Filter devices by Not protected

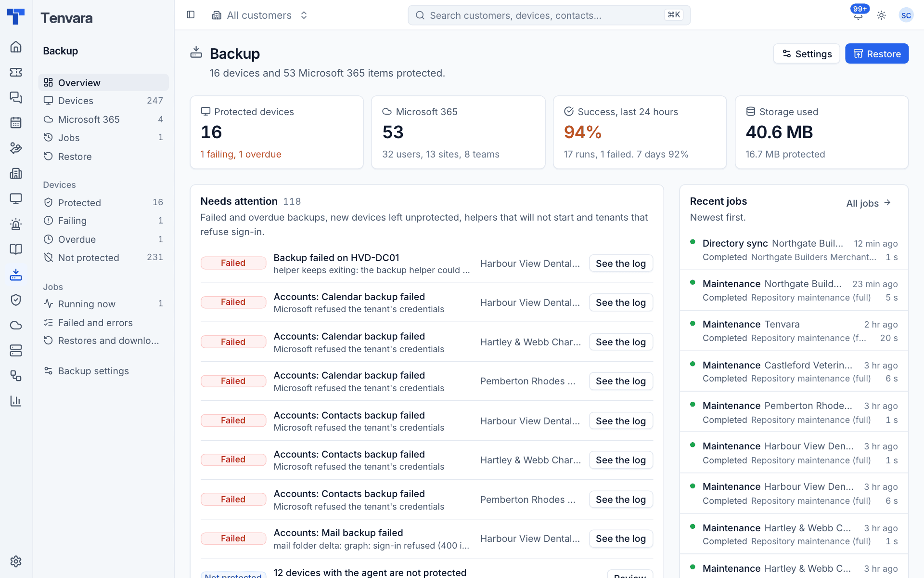(103, 258)
